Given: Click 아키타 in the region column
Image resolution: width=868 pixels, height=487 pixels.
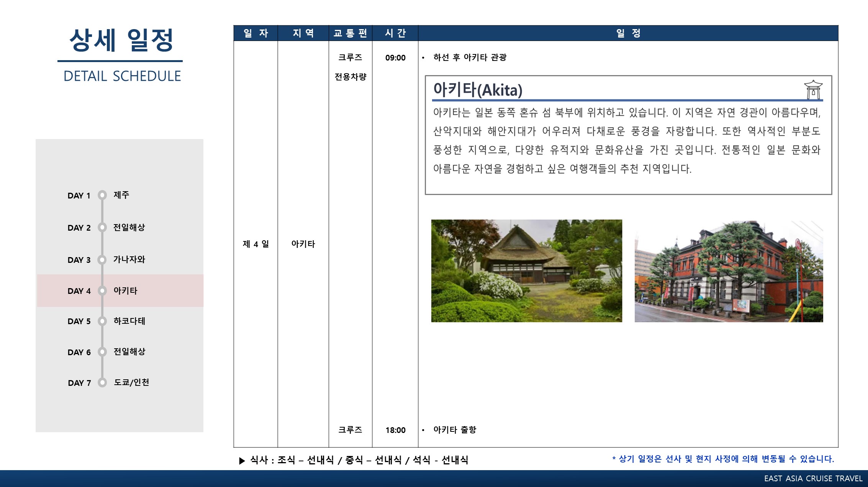Looking at the screenshot, I should [x=303, y=244].
